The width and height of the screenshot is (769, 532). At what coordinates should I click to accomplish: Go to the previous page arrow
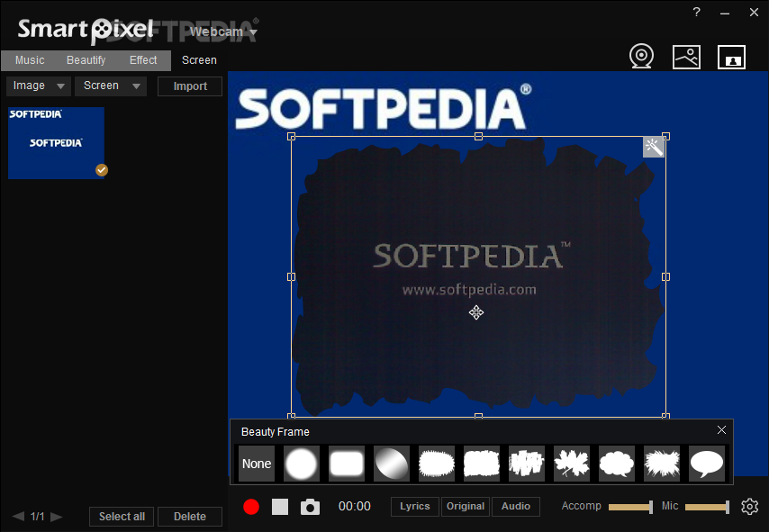tap(18, 517)
